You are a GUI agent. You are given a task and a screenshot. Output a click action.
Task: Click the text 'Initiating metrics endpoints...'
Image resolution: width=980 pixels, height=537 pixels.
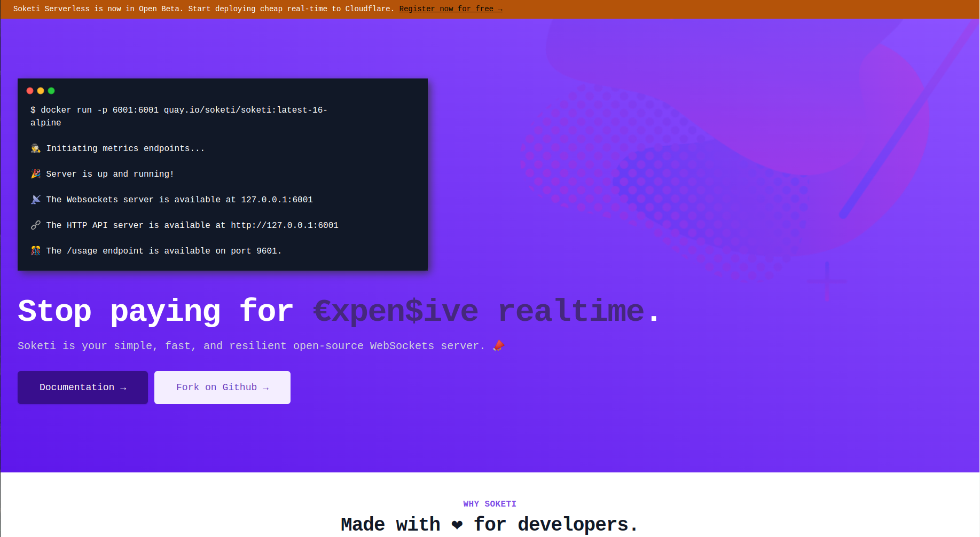[126, 148]
